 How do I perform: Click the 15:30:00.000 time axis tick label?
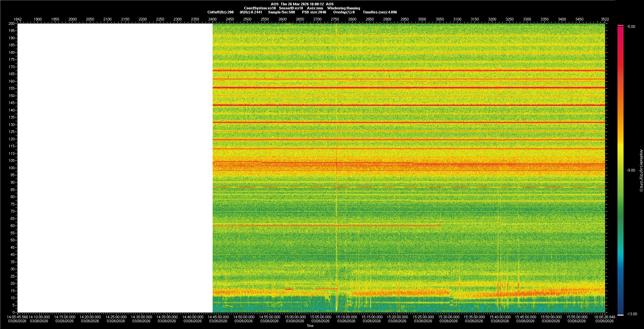[x=449, y=317]
